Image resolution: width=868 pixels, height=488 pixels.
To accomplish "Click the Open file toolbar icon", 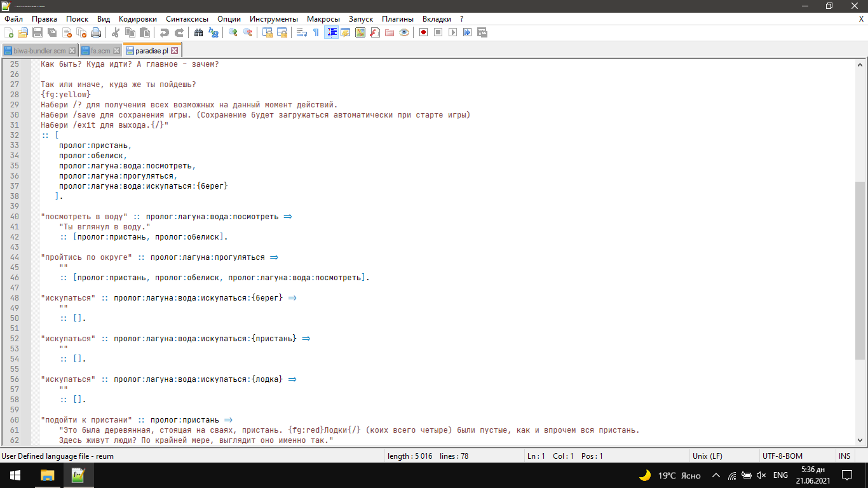I will coord(23,32).
